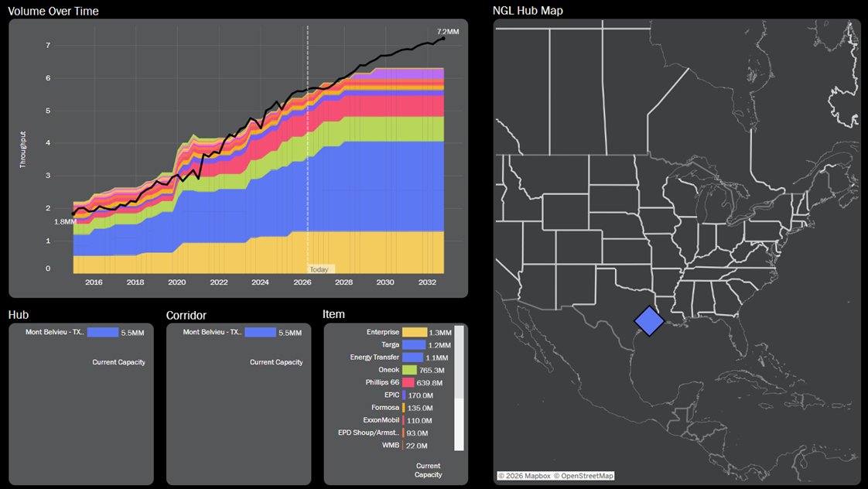Click the 2032 tick on the time axis

click(x=427, y=282)
